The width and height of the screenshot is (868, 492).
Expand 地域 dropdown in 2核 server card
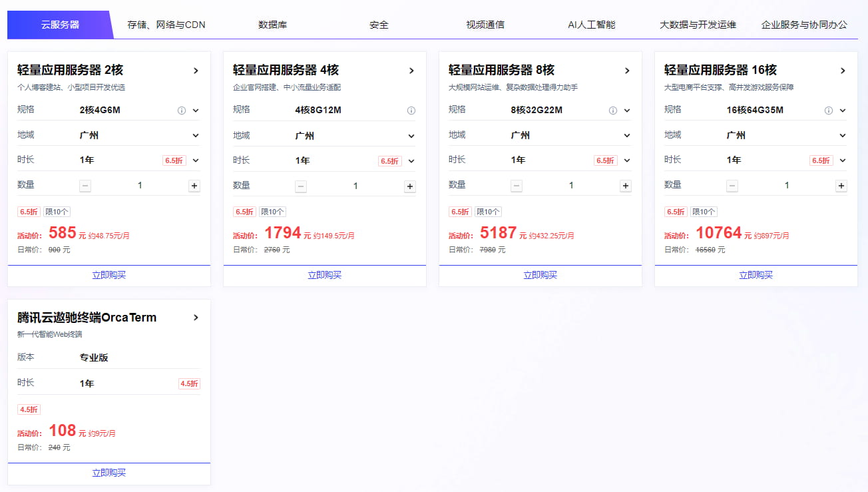click(x=196, y=135)
